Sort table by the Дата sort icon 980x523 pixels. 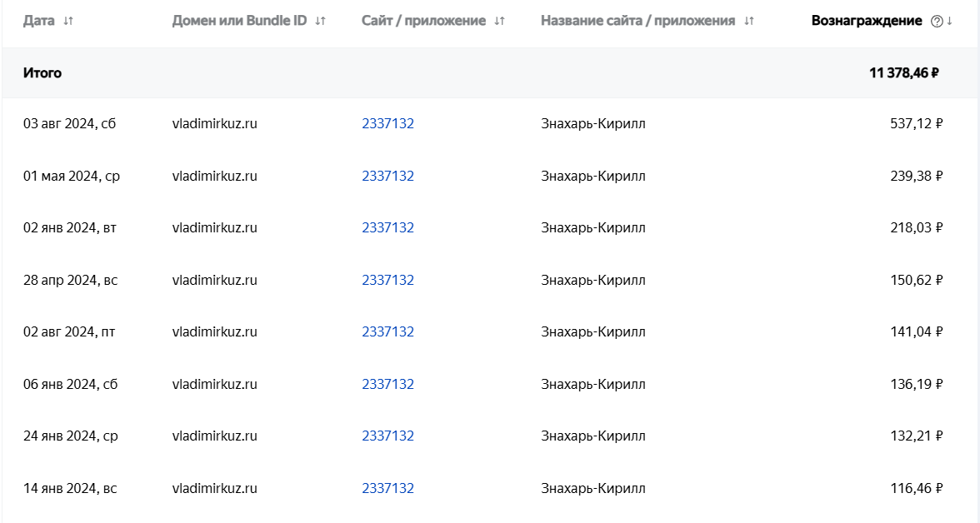click(68, 21)
